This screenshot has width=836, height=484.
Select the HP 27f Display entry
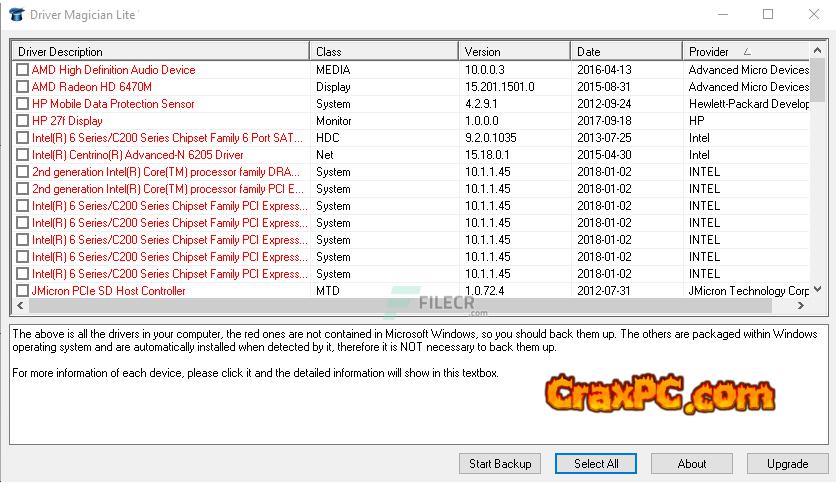67,121
